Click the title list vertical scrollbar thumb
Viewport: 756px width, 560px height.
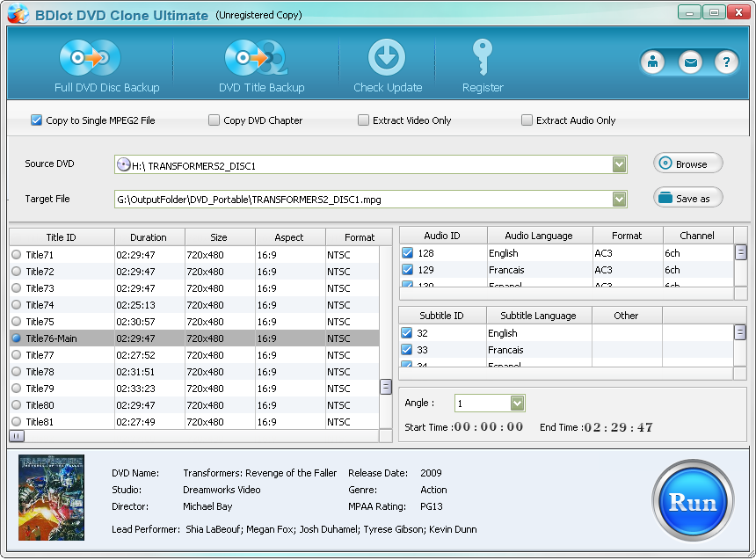point(385,387)
